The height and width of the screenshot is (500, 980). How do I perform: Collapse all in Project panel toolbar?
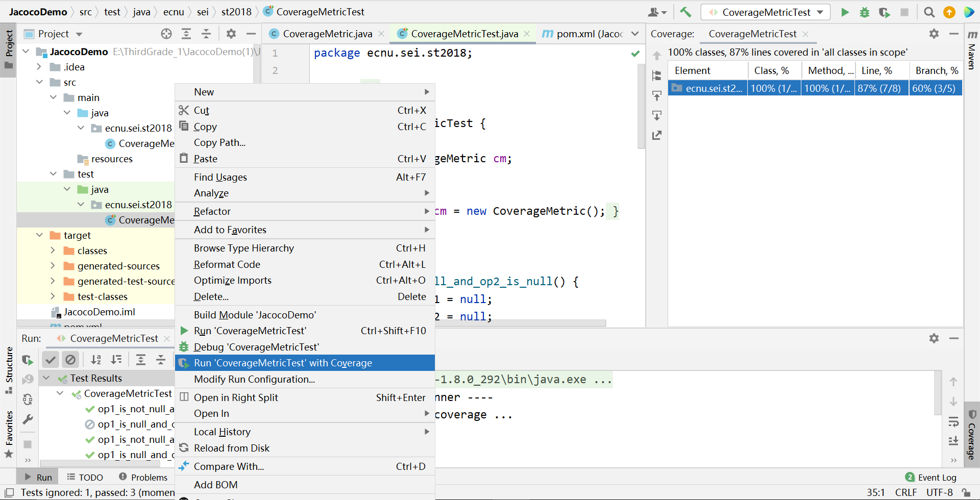[206, 34]
